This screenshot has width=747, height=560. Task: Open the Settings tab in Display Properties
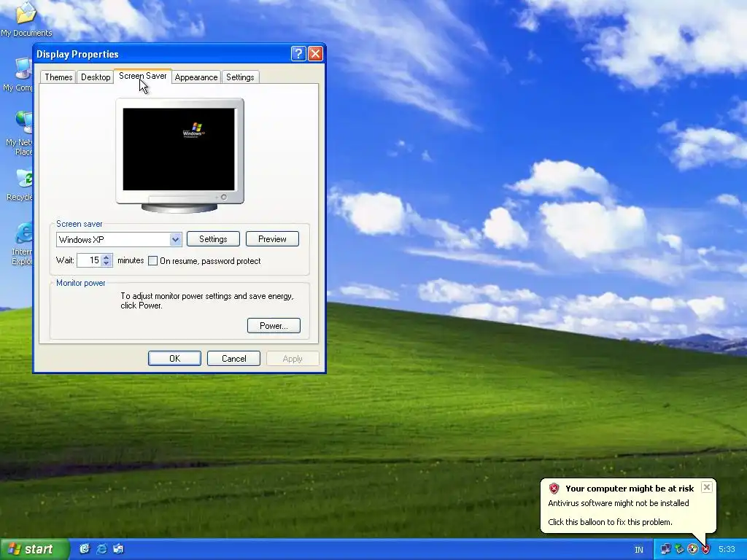[x=240, y=77]
